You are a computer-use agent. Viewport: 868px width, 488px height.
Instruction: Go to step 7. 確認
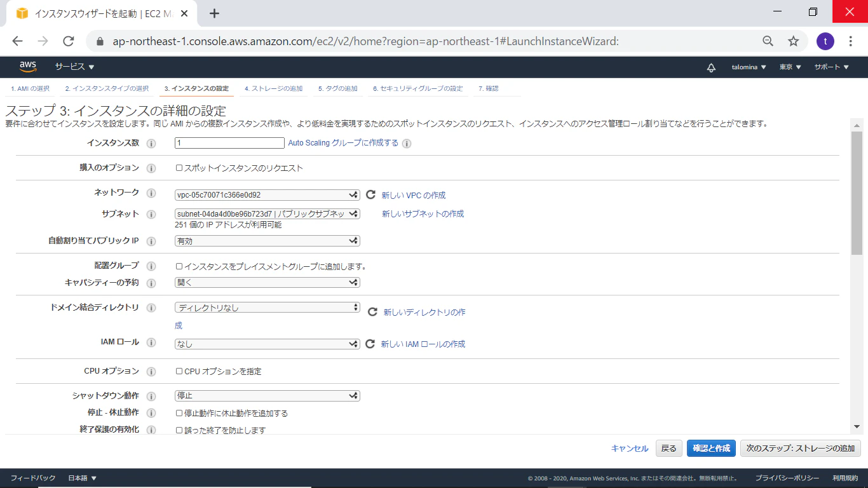[488, 88]
